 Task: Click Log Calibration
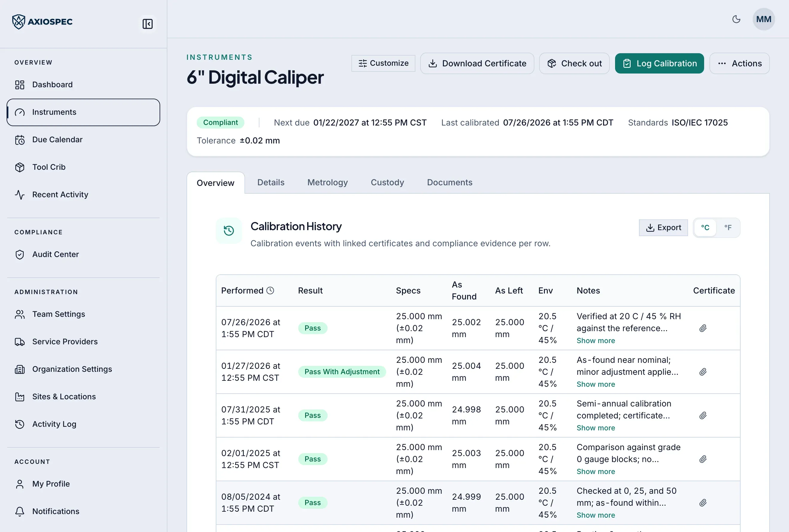(x=659, y=63)
